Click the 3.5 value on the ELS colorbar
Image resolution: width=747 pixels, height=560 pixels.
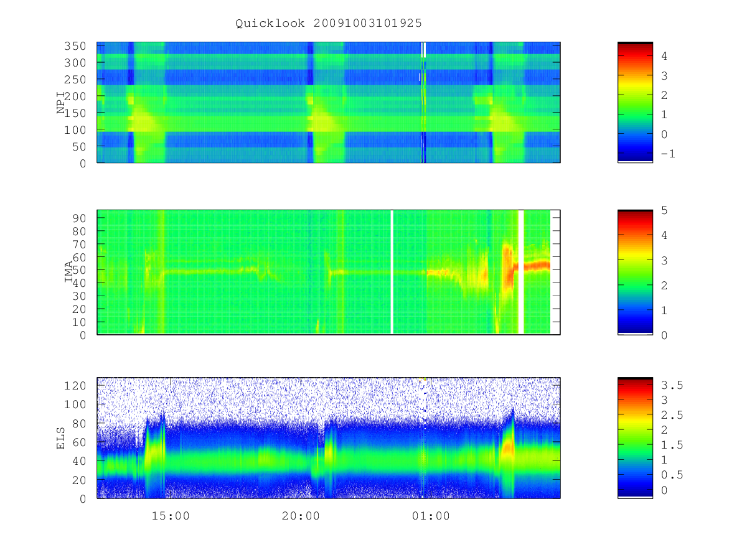click(x=672, y=385)
